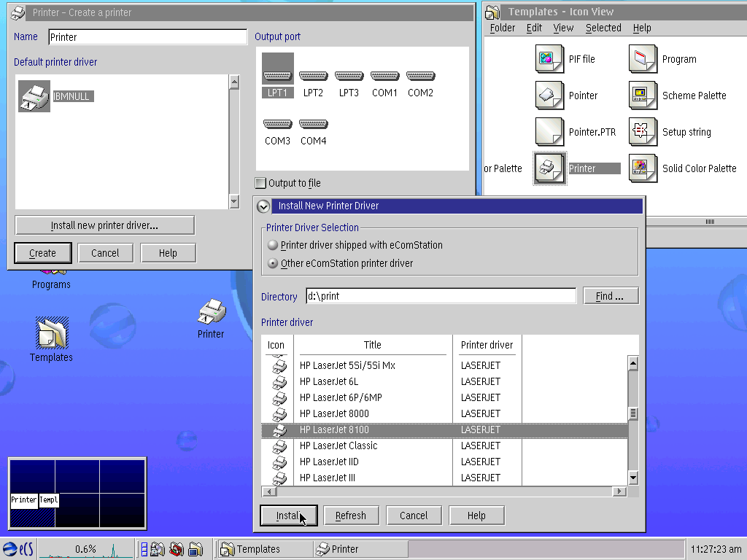Click the driver list scroll down arrow

[633, 477]
